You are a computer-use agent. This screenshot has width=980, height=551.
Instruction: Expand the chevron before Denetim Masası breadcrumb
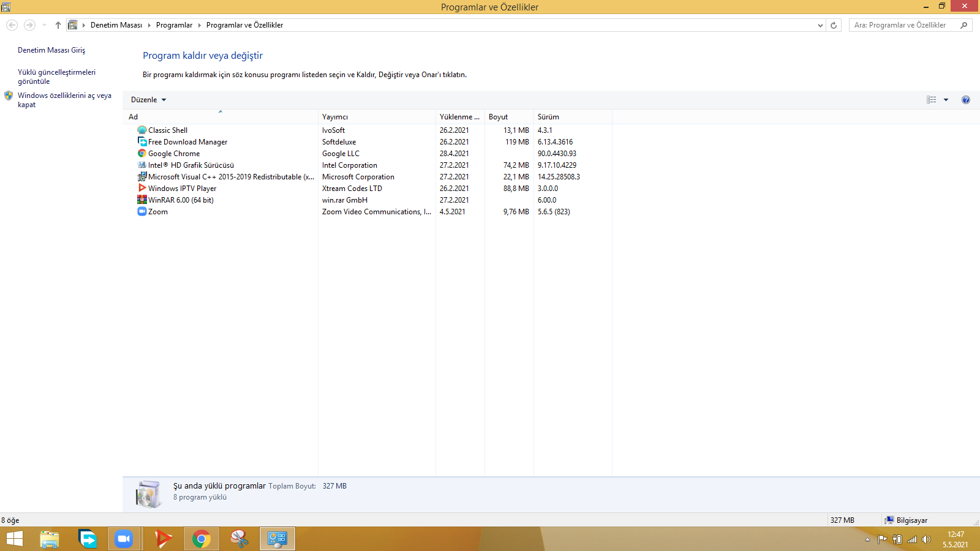[84, 25]
